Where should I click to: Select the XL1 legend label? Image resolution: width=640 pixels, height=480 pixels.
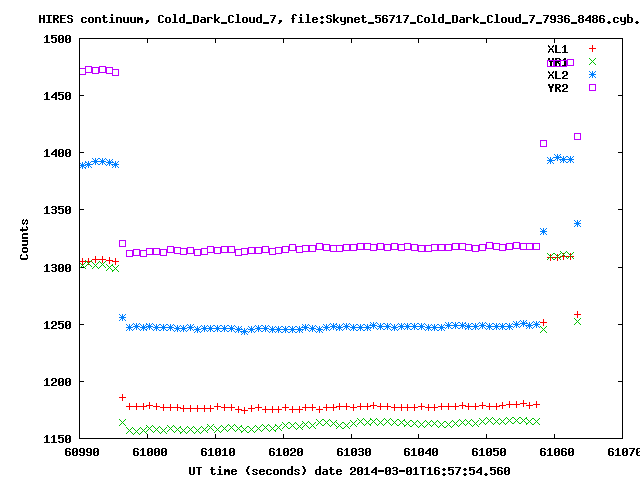558,49
